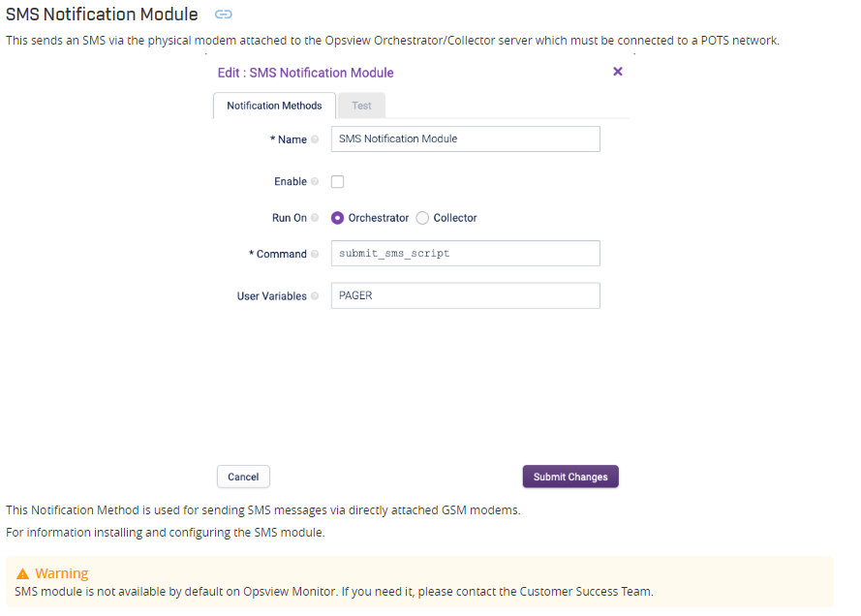
Task: Open the Test tab
Action: [361, 106]
